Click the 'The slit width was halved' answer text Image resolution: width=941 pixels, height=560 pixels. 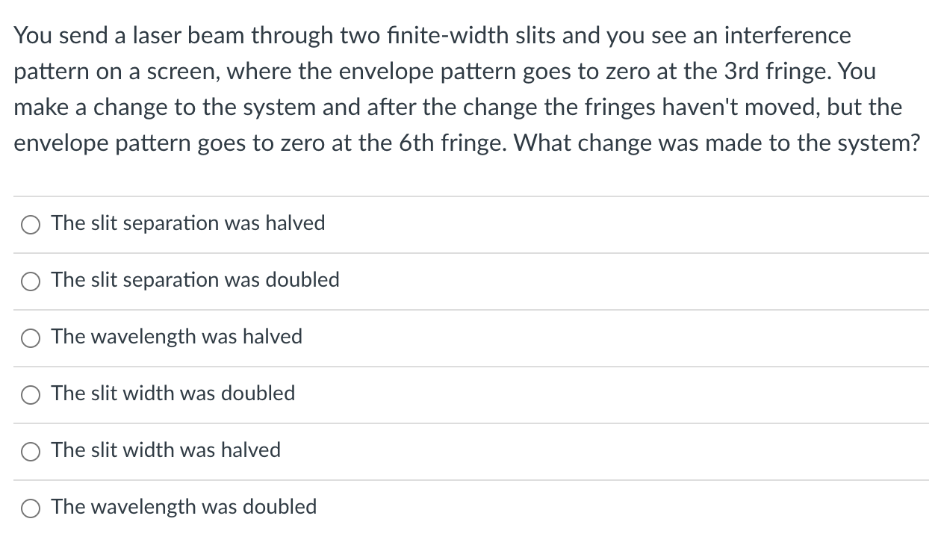(x=165, y=450)
